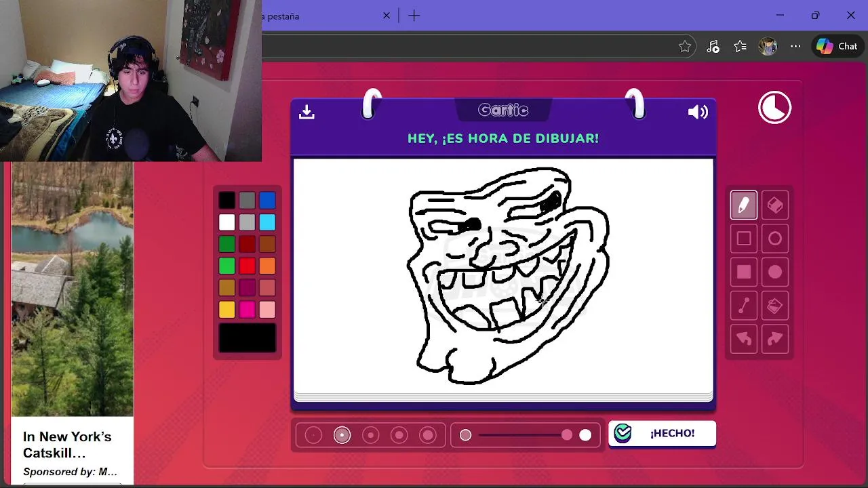Select the paint bucket fill tool
Viewport: 868px width, 488px height.
775,306
